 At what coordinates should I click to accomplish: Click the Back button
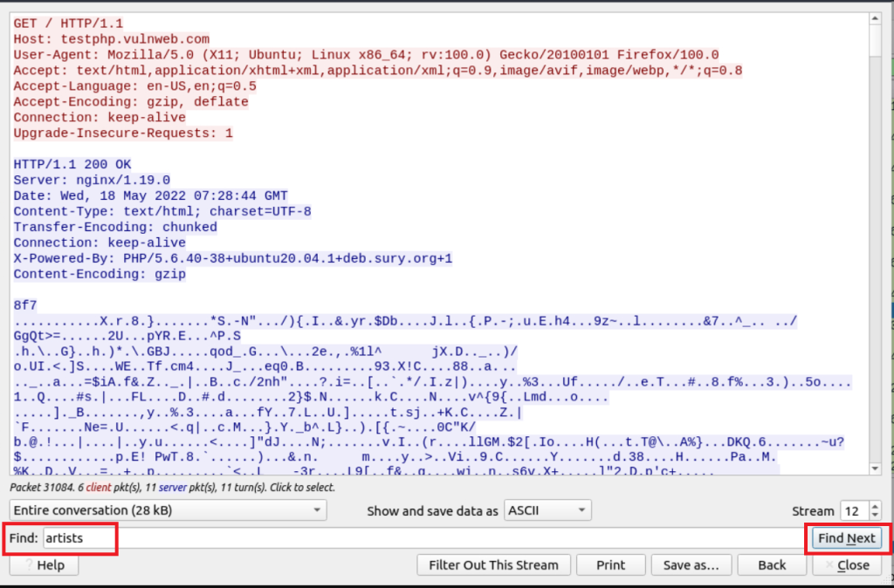tap(772, 565)
